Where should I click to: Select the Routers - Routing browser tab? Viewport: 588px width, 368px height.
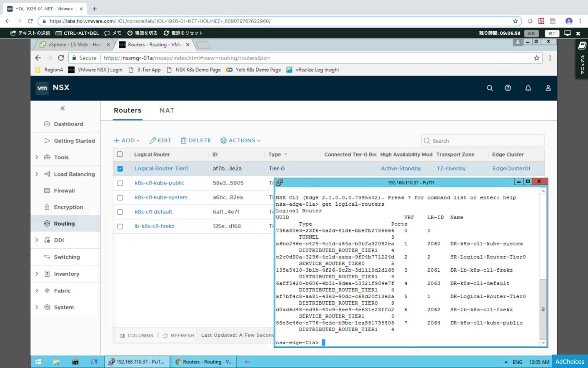coord(154,45)
